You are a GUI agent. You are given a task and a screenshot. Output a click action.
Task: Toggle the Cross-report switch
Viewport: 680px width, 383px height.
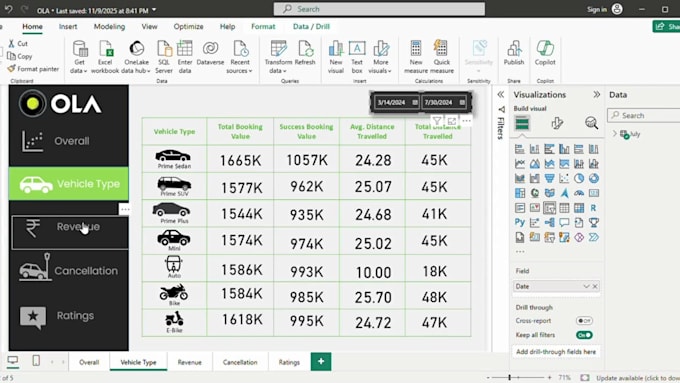584,321
